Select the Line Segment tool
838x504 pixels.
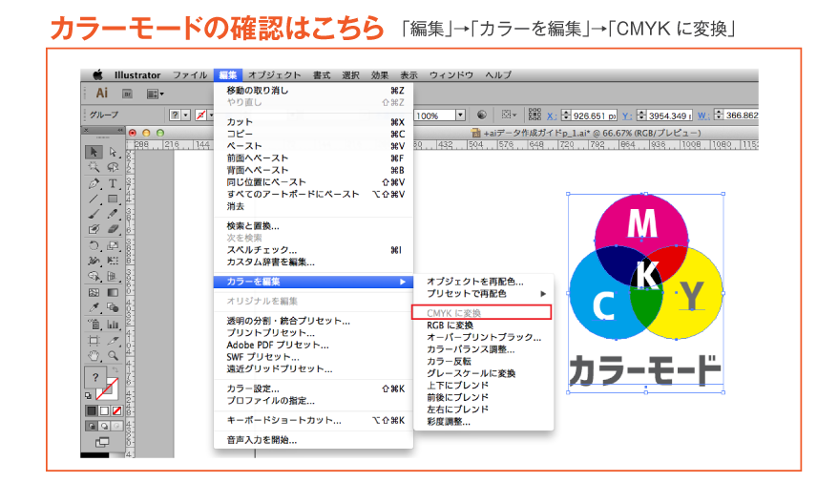point(94,199)
